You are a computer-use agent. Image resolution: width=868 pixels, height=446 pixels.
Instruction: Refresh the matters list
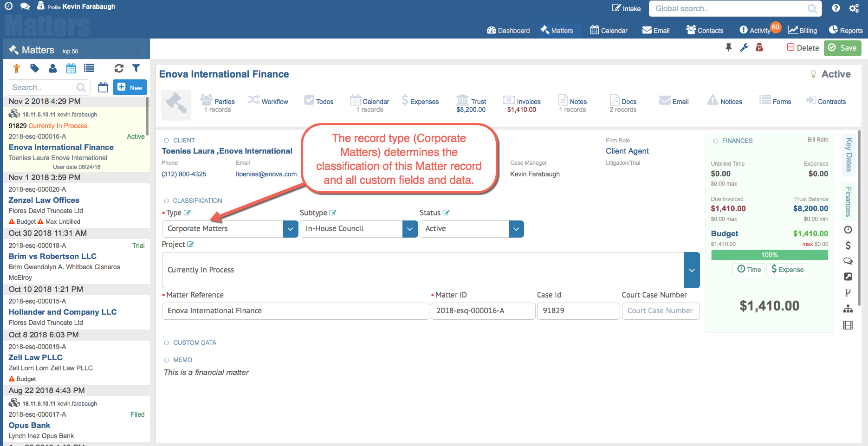119,69
